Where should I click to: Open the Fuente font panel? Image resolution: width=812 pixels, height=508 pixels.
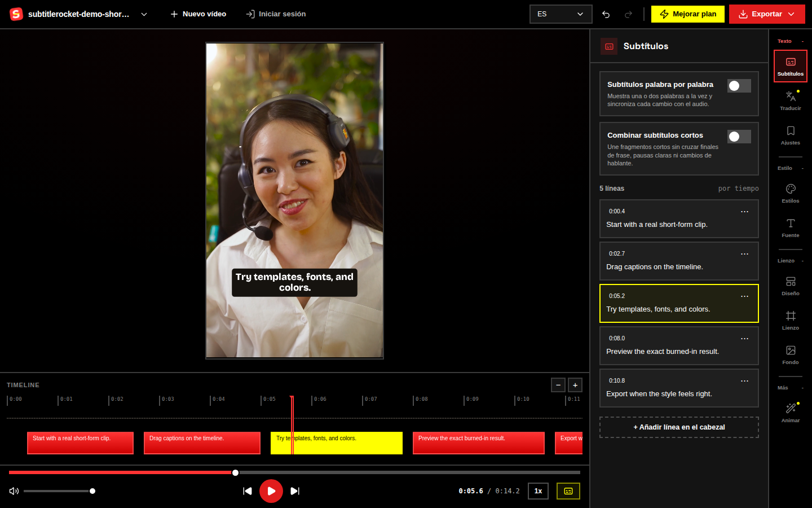(790, 227)
